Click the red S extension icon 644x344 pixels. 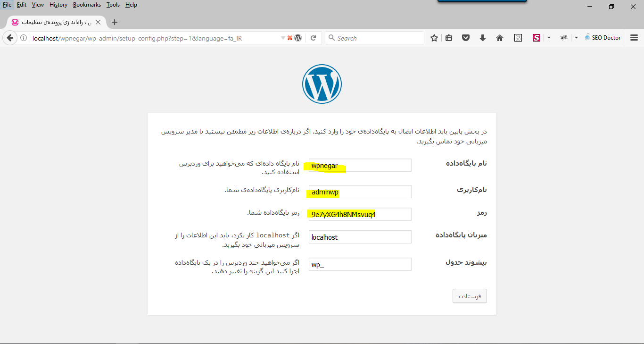click(537, 38)
